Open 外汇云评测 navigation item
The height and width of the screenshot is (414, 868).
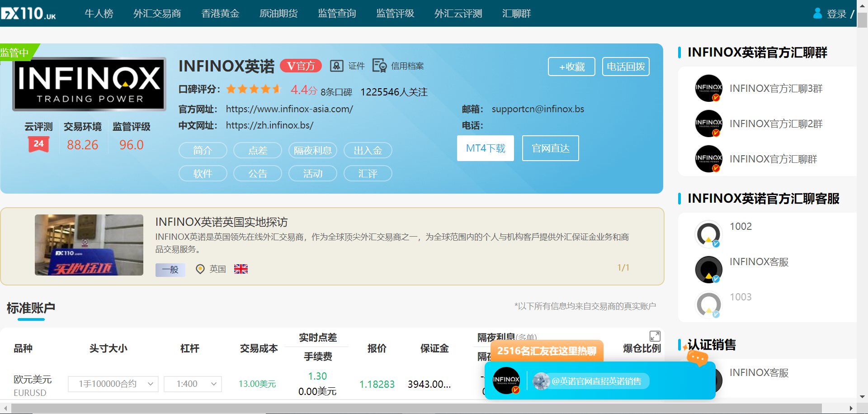458,14
